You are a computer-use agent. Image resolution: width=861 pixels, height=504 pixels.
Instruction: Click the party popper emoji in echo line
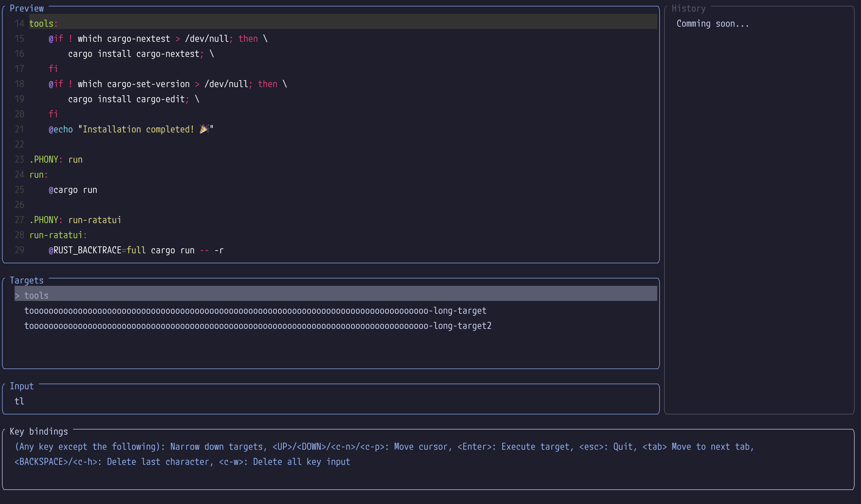[204, 129]
